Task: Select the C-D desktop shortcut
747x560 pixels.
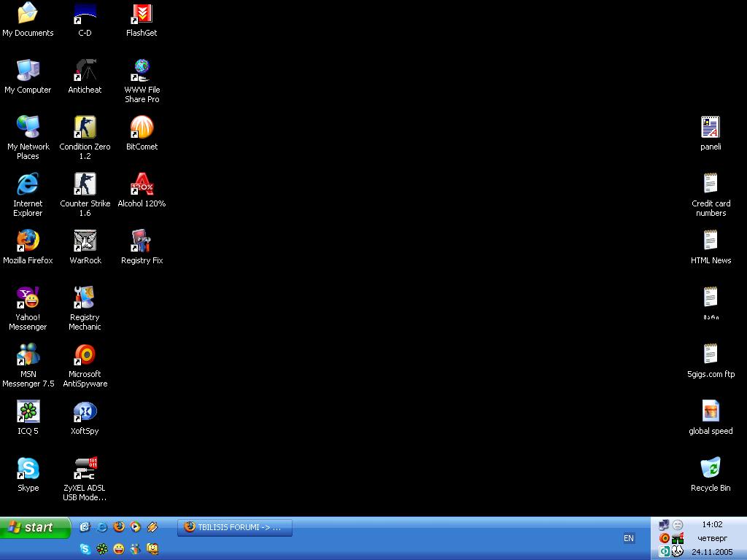Action: pos(85,20)
